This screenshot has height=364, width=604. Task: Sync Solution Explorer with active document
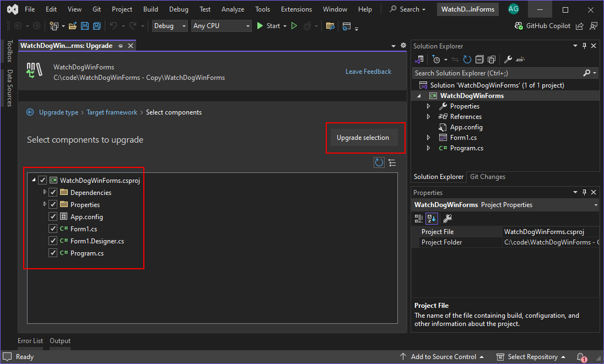(x=455, y=59)
